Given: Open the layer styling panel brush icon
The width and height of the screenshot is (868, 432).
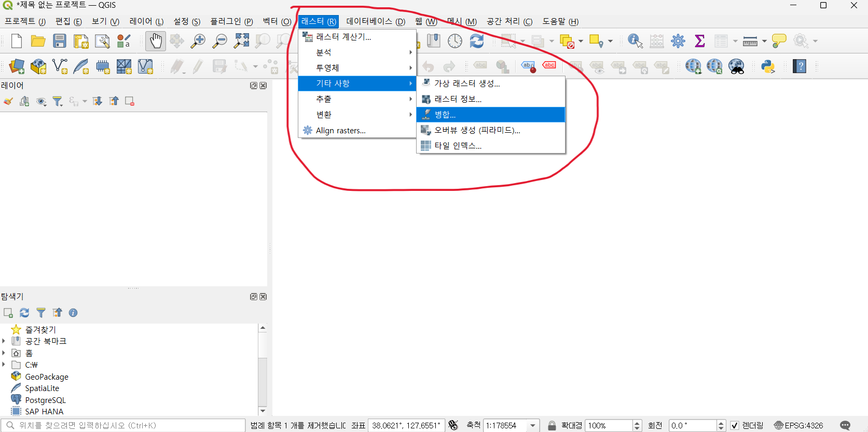Looking at the screenshot, I should (8, 102).
